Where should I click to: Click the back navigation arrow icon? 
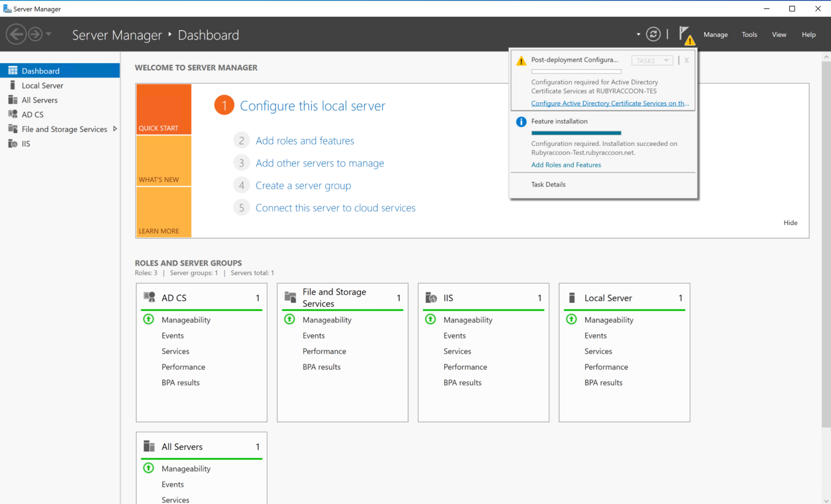click(16, 35)
